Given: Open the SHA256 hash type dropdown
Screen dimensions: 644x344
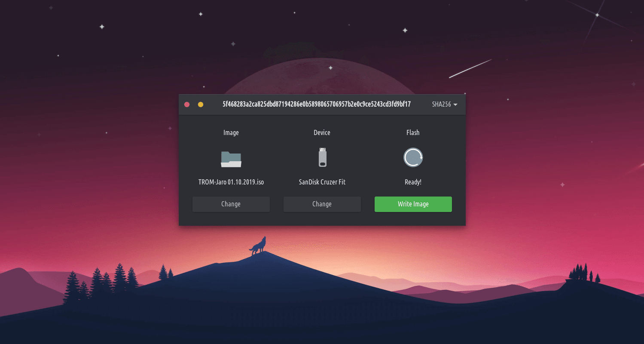Looking at the screenshot, I should 444,104.
